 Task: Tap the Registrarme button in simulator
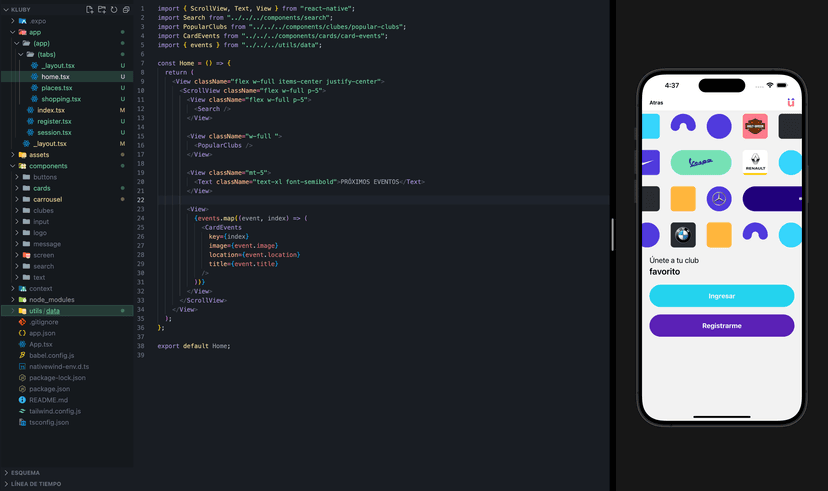pos(721,325)
